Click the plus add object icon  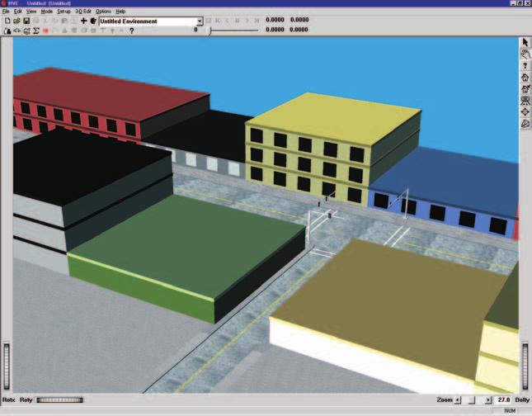(x=83, y=21)
